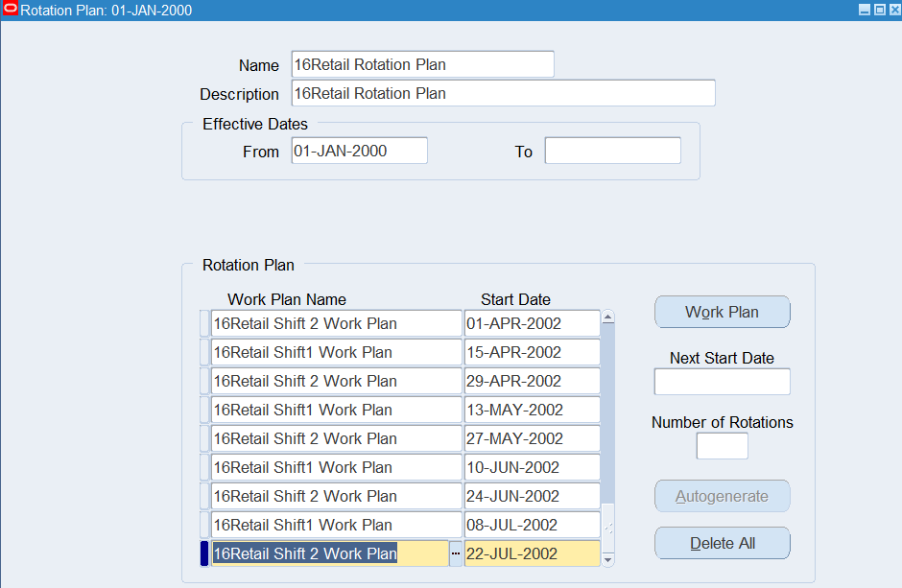The height and width of the screenshot is (588, 902).
Task: Click the highlighted 22-JUL-2002 start date
Action: point(532,553)
